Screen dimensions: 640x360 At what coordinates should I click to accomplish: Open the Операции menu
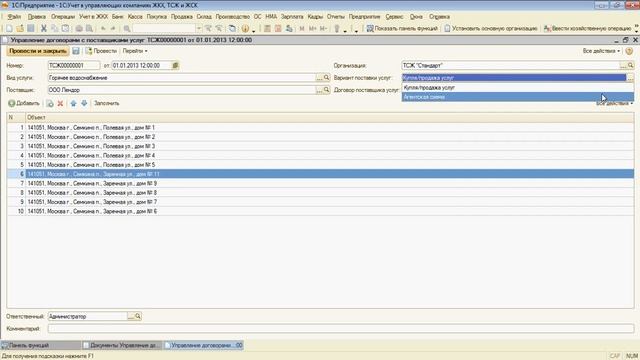63,17
